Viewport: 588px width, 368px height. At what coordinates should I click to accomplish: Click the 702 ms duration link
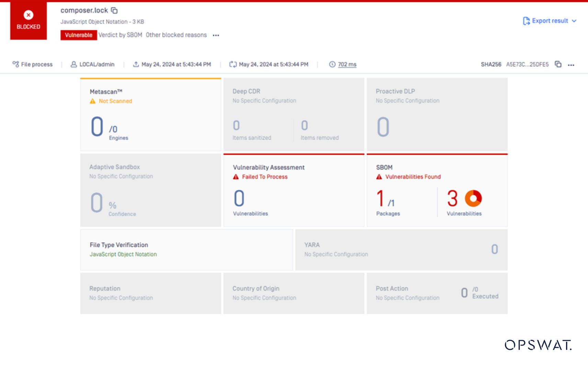pos(347,64)
